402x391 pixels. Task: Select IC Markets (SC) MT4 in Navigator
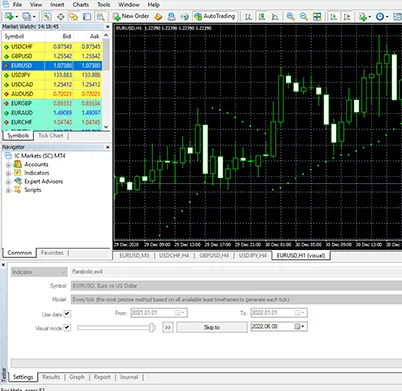tap(40, 156)
